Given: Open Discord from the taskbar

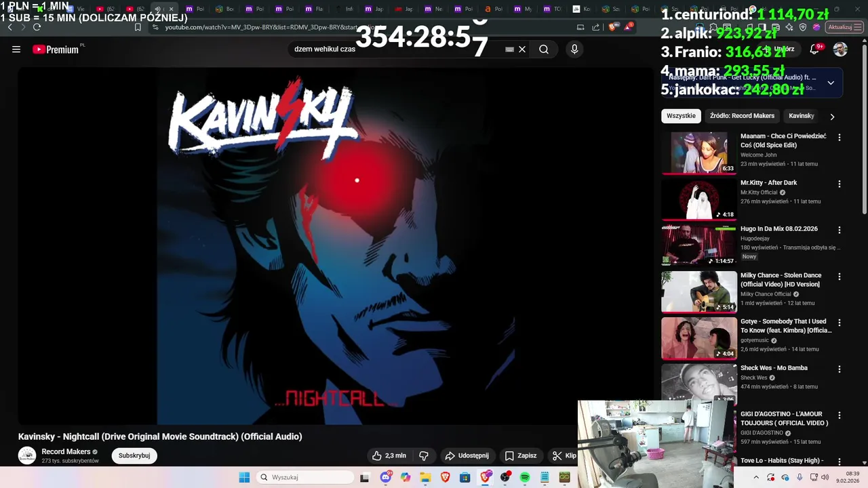Looking at the screenshot, I should [386, 477].
